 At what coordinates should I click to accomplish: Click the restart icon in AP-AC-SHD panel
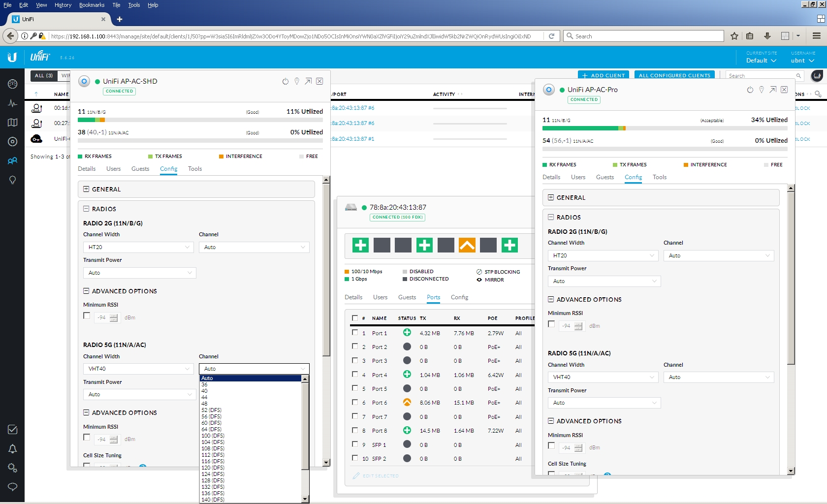coord(286,82)
